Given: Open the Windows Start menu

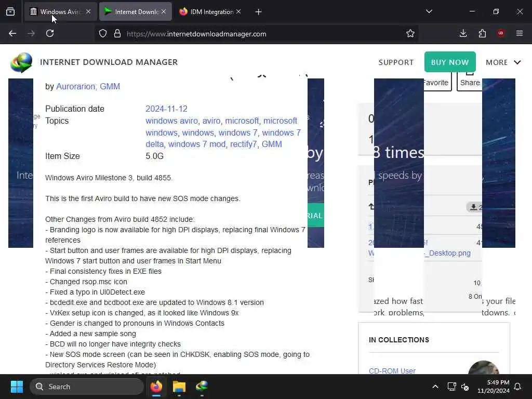Looking at the screenshot, I should tap(17, 387).
